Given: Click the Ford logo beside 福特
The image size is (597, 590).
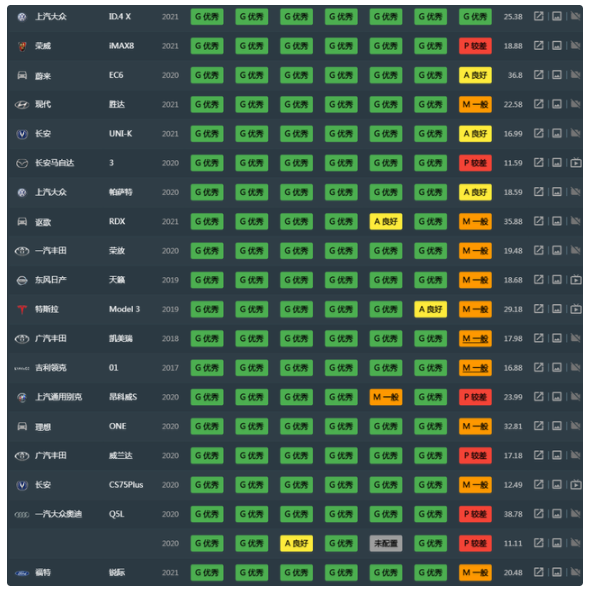Looking at the screenshot, I should 22,573.
